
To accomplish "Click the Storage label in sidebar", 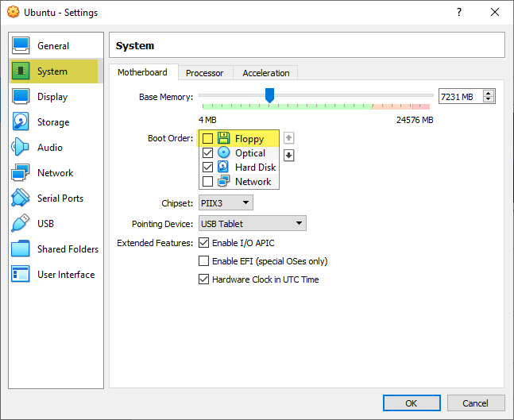I will [53, 122].
